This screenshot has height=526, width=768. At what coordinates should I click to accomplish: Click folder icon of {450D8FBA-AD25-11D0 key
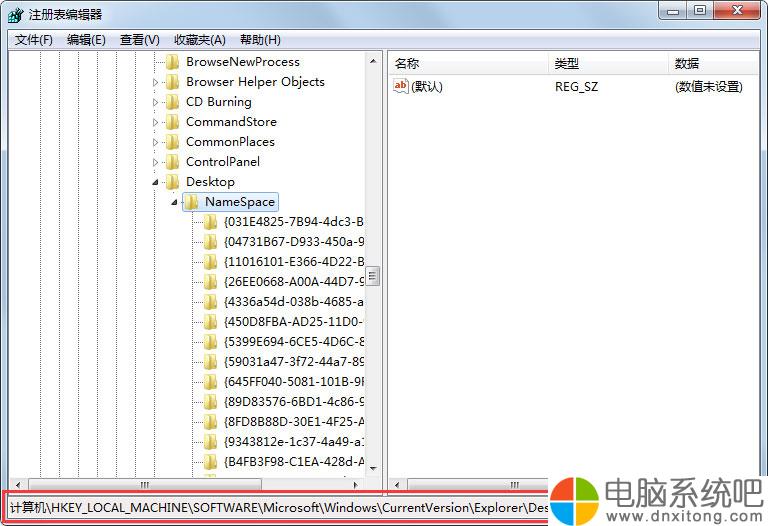click(x=211, y=322)
